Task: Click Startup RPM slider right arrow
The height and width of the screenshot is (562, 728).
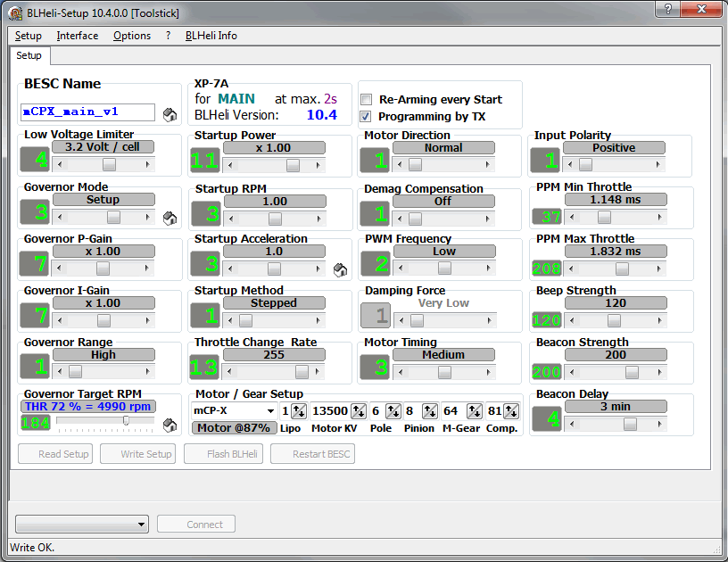Action: [x=318, y=219]
